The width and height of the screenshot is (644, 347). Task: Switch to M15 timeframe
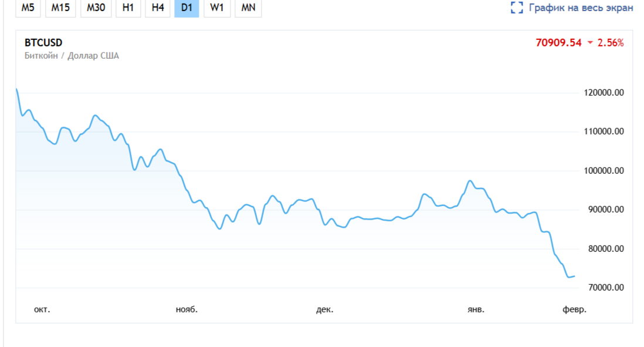coord(60,8)
